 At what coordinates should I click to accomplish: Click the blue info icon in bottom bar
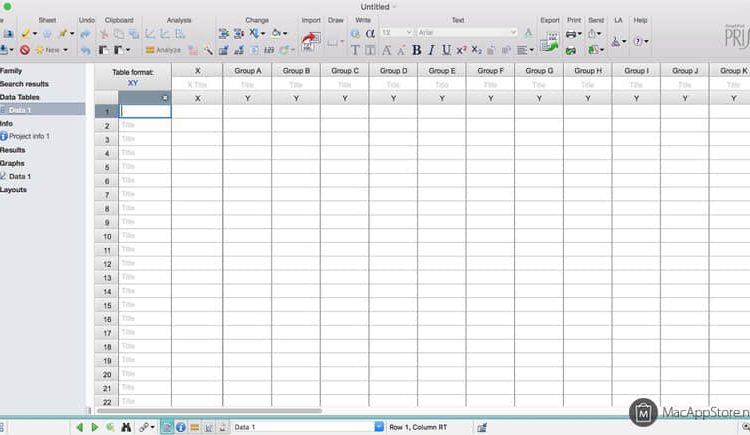(x=180, y=427)
